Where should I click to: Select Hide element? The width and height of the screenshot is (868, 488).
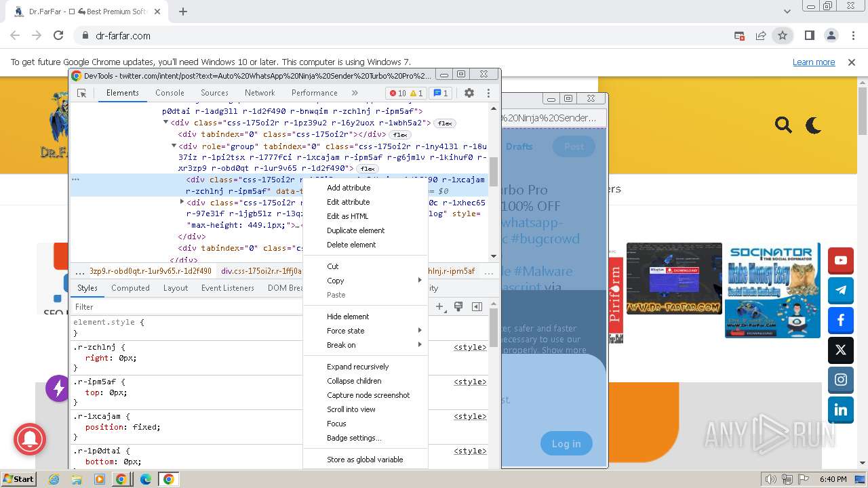click(366, 317)
